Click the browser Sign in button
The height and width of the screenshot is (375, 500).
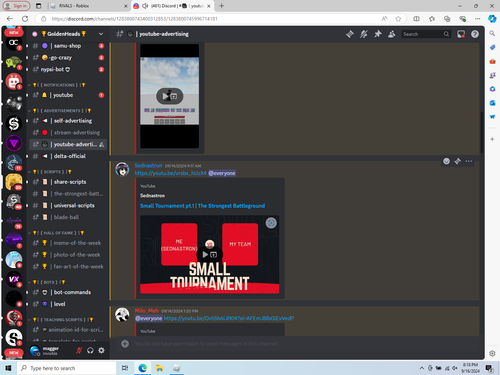(16, 6)
